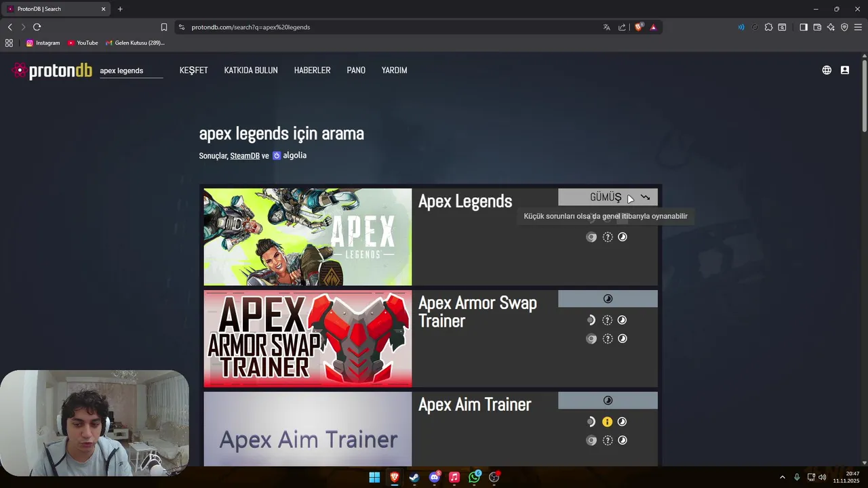The width and height of the screenshot is (868, 488).
Task: Focus the ProtonDB search field with apex legends
Action: pyautogui.click(x=131, y=70)
